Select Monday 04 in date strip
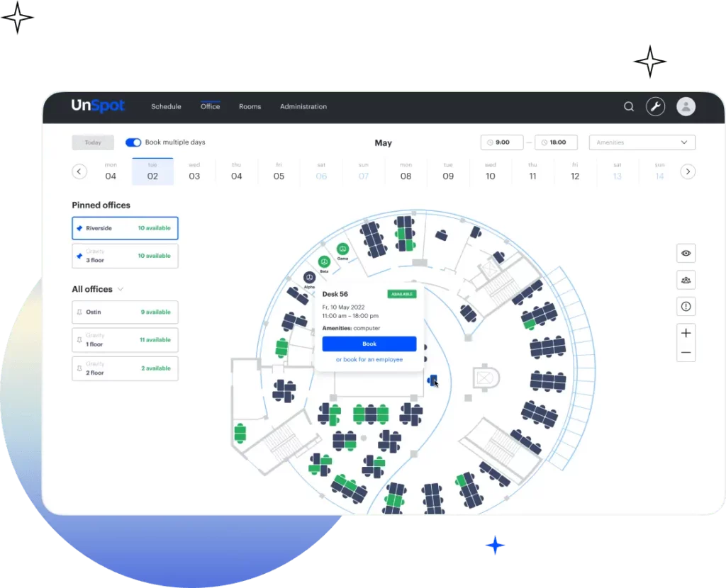Viewport: 726px width, 588px height. pos(111,171)
